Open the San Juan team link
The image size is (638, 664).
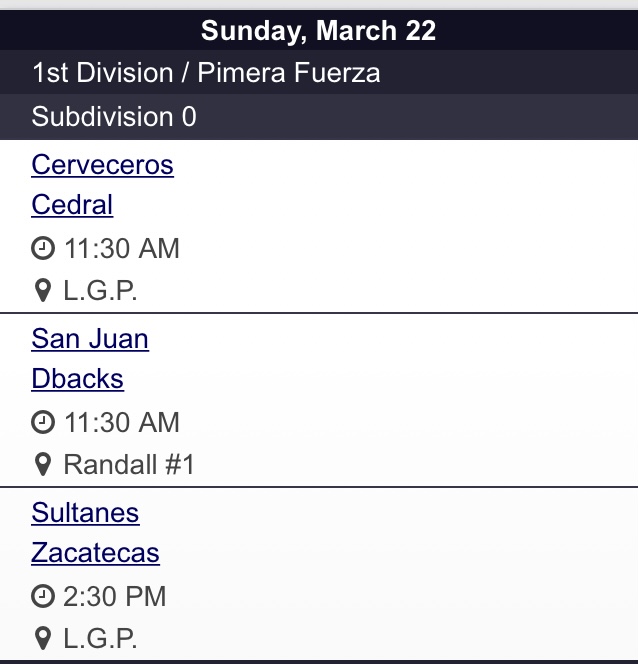point(90,339)
